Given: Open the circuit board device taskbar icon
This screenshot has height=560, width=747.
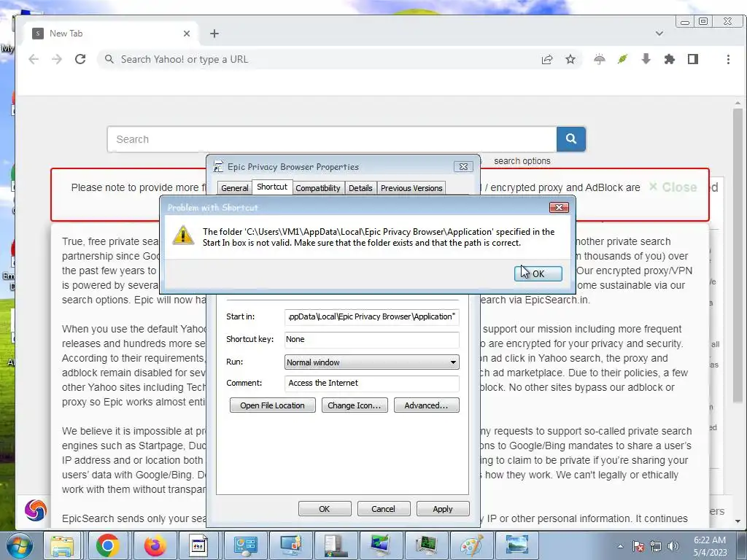Looking at the screenshot, I should coord(426,545).
